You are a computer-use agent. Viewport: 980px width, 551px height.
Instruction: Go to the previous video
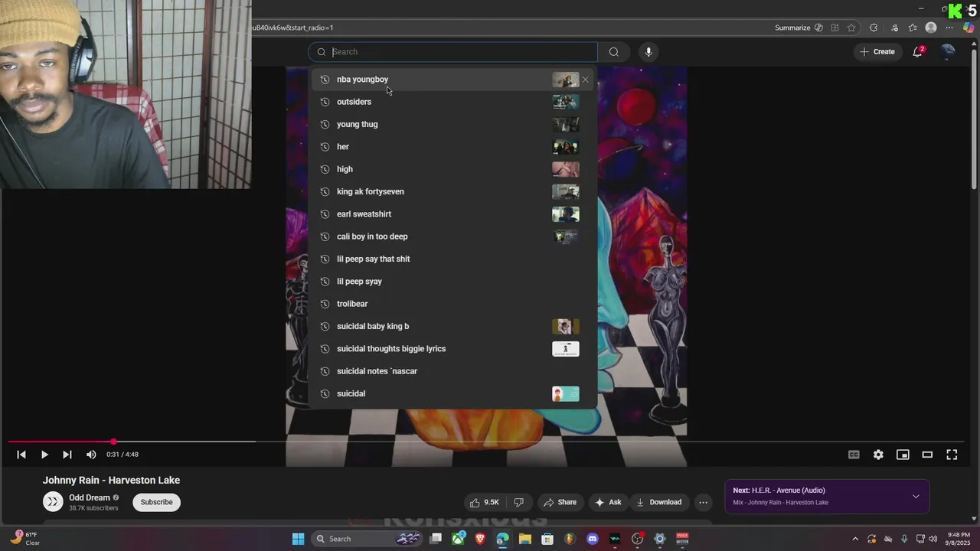(x=21, y=455)
